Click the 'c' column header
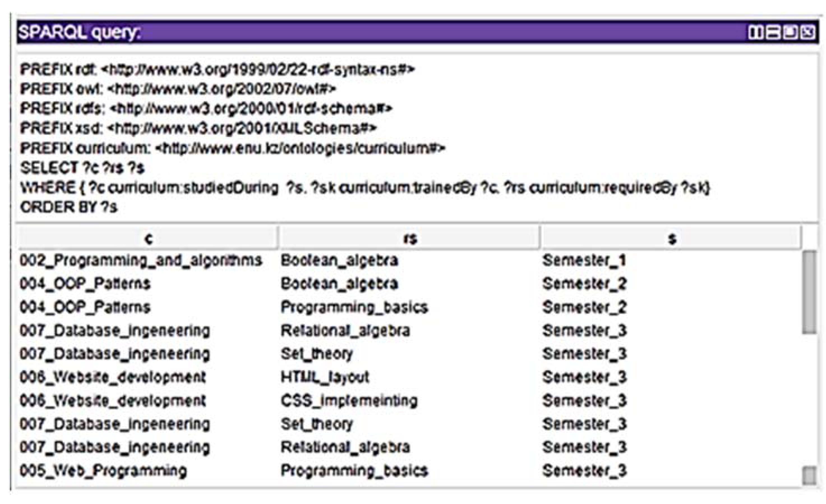 148,239
